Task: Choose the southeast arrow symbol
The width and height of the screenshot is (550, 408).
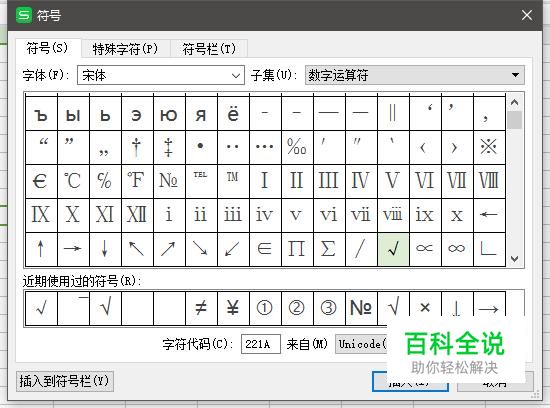Action: tap(201, 249)
